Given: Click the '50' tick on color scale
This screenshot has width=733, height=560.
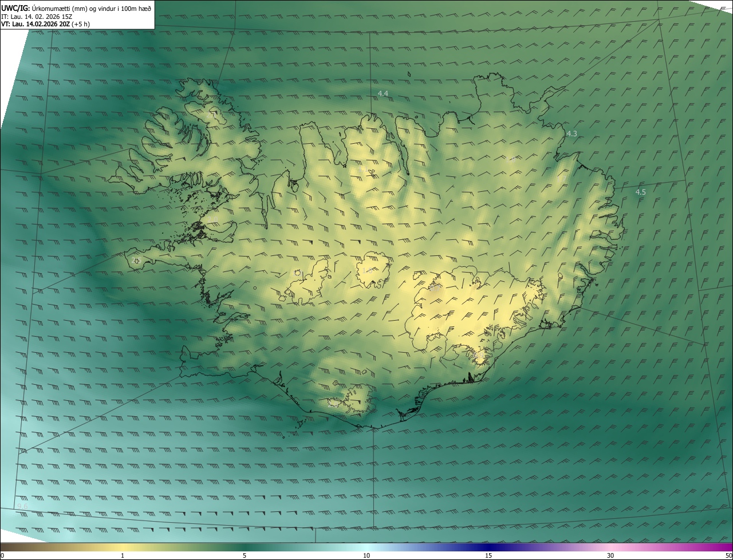Looking at the screenshot, I should click(x=728, y=555).
